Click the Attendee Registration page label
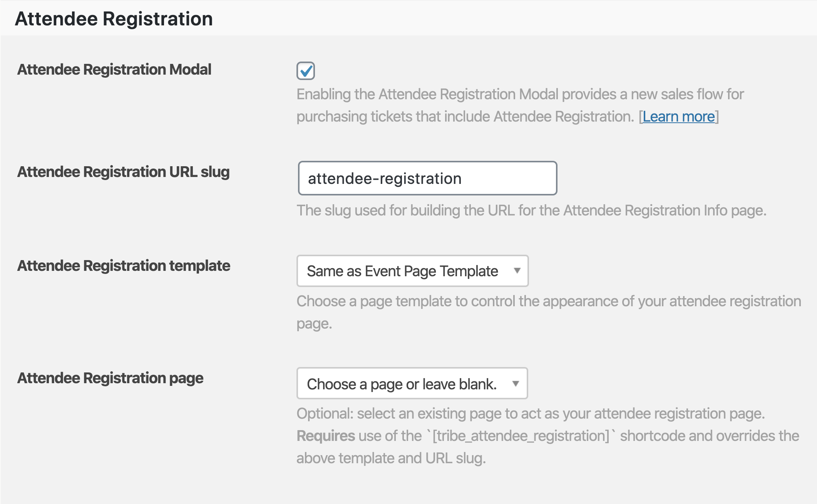 (110, 378)
